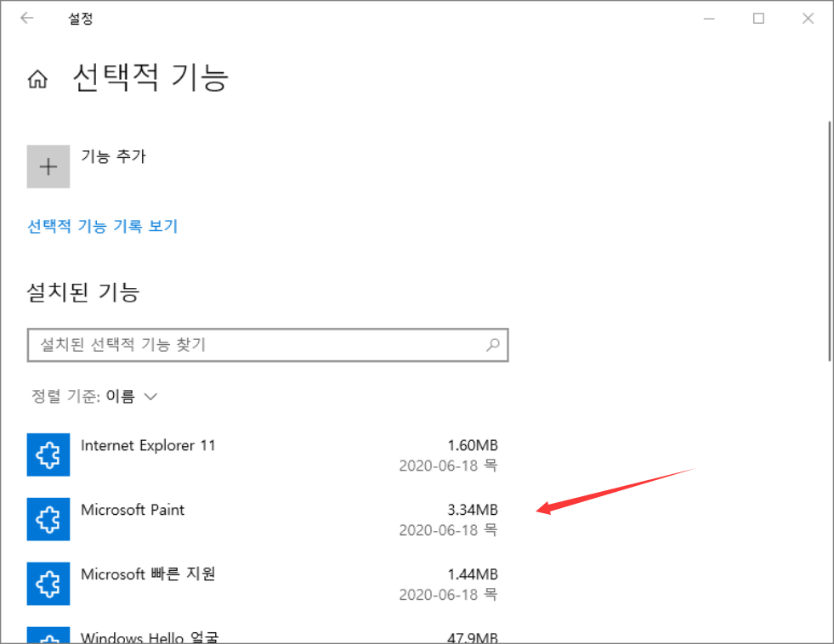Open the Settings home icon
The height and width of the screenshot is (644, 834).
click(37, 79)
